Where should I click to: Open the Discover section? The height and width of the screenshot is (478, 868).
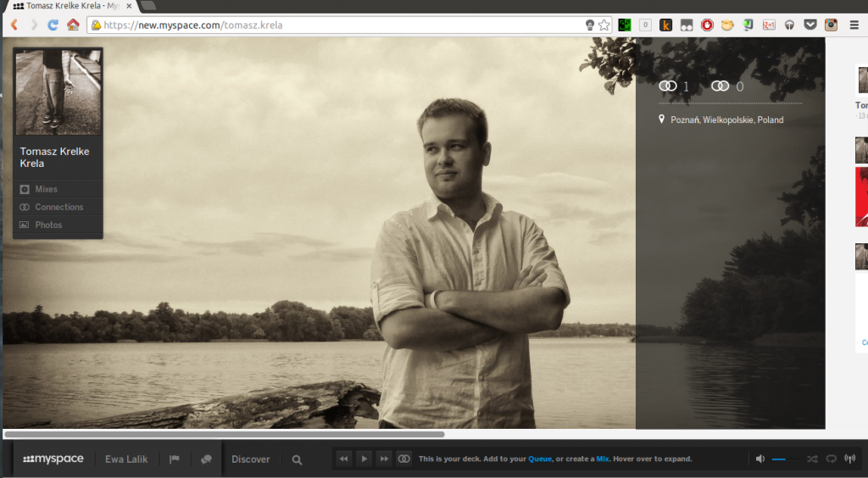(x=250, y=459)
